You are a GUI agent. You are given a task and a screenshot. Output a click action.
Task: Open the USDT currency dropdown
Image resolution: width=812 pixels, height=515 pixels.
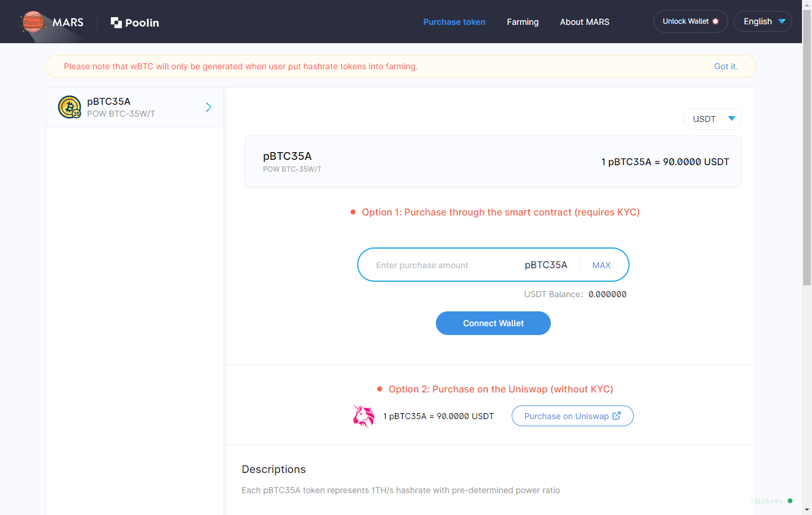712,119
